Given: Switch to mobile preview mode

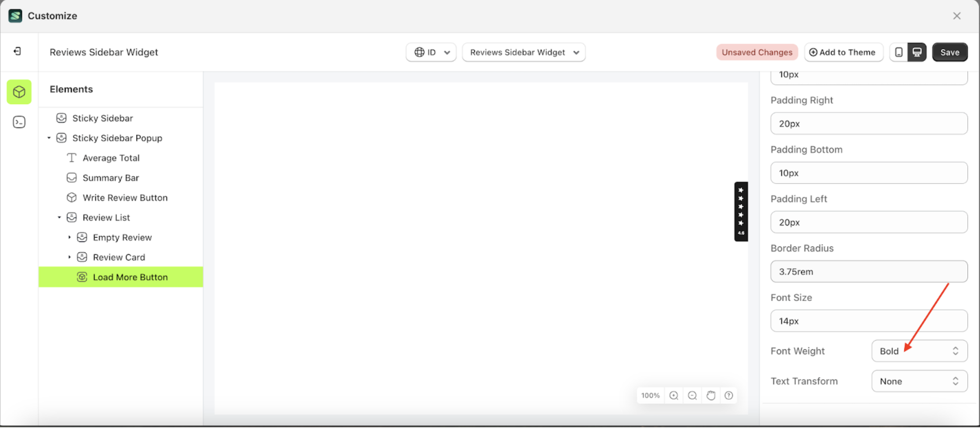Looking at the screenshot, I should [899, 52].
